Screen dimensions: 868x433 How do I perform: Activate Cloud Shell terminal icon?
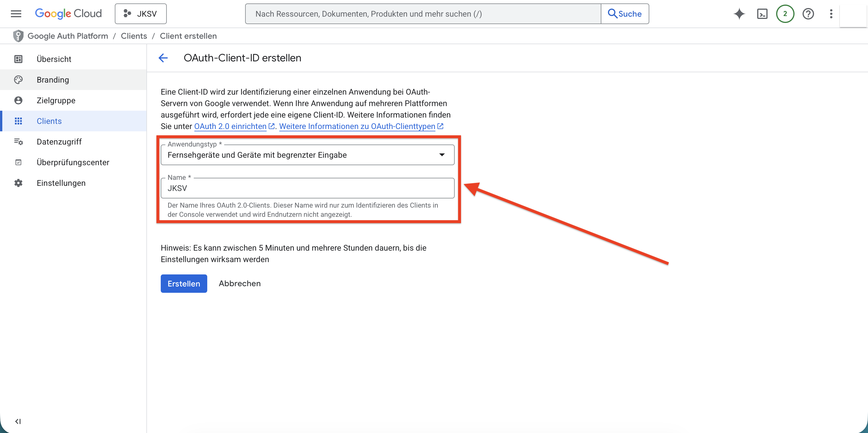(x=762, y=14)
